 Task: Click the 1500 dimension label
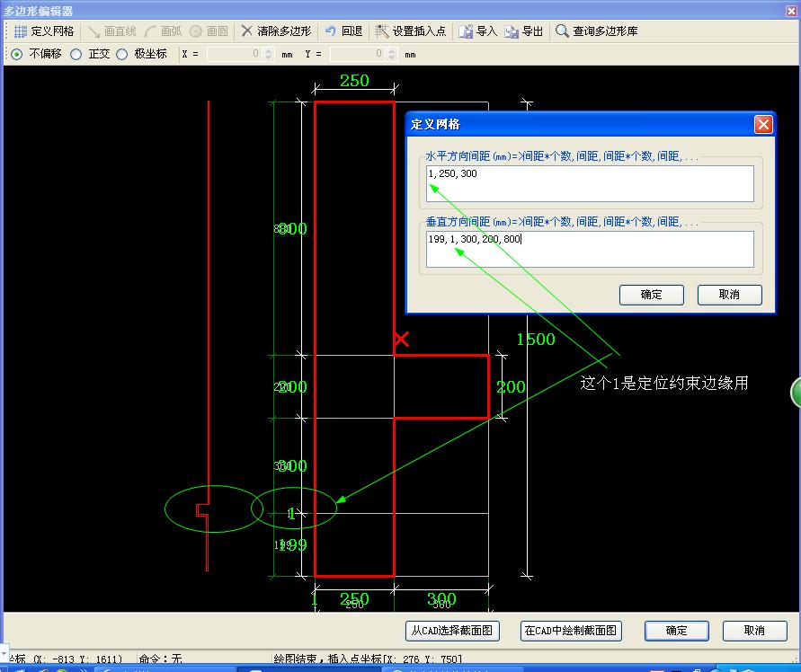[x=536, y=339]
